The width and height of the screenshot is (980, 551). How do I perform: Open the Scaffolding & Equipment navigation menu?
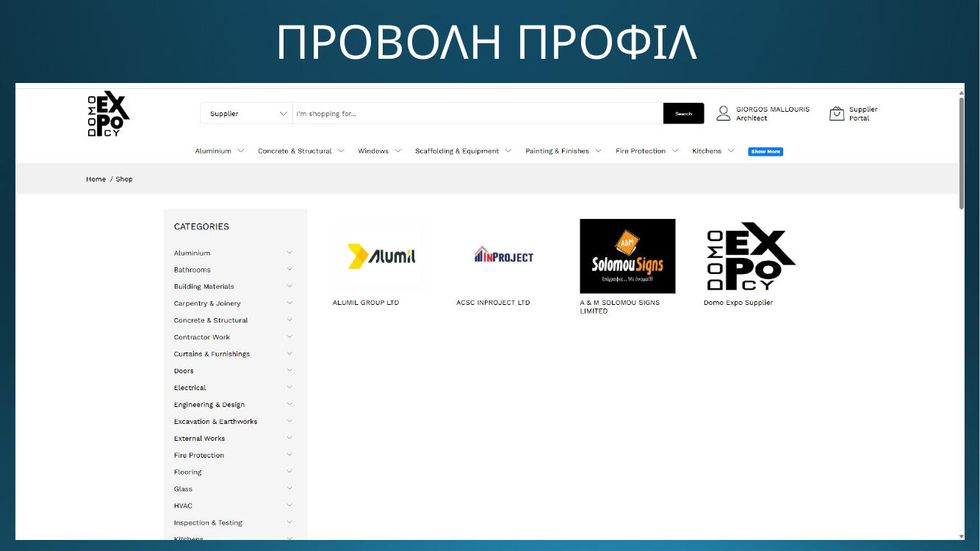464,151
